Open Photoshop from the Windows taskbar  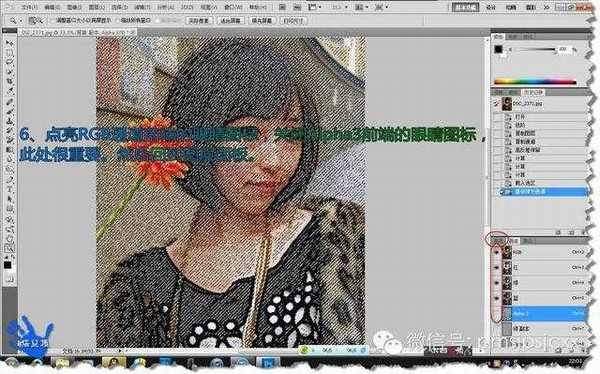[268, 362]
